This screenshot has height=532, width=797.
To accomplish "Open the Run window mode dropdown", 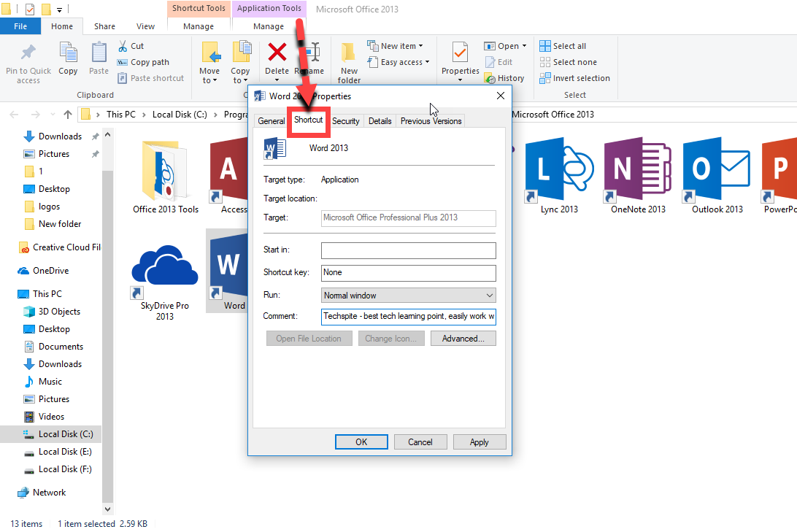I will [x=408, y=296].
